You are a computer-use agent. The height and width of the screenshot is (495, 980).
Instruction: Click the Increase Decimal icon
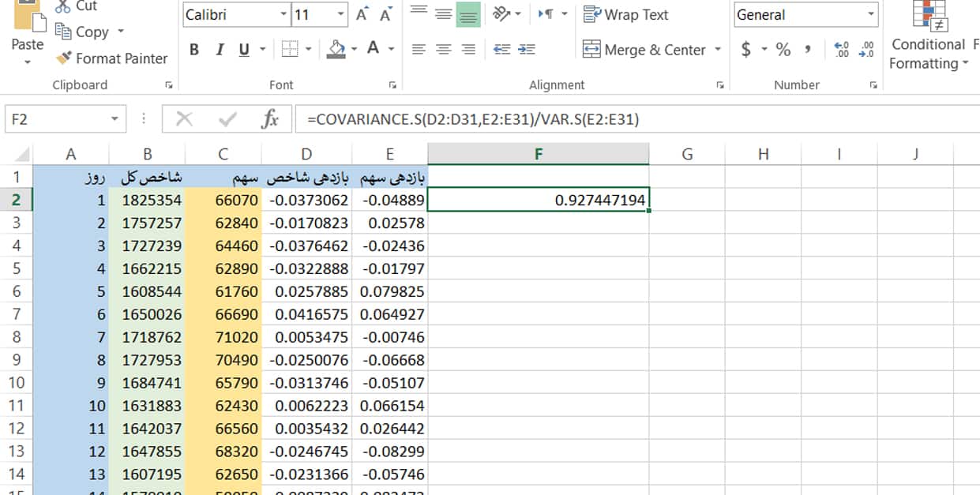coord(842,50)
